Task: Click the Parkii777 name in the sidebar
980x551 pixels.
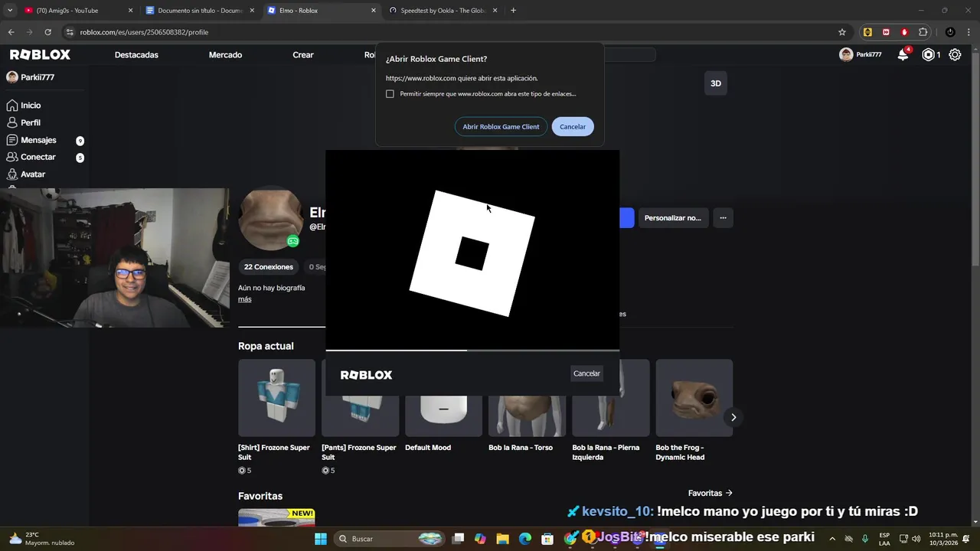Action: coord(38,77)
